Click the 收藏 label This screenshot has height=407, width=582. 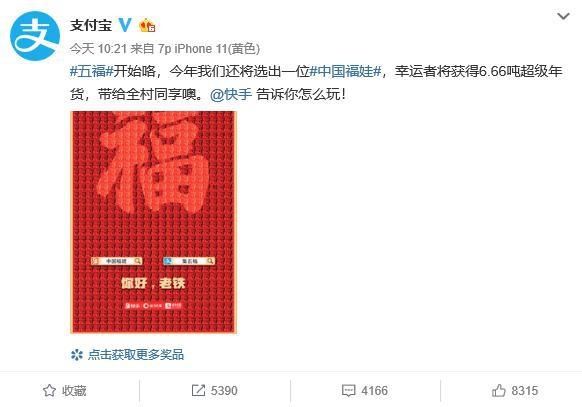pos(74,391)
